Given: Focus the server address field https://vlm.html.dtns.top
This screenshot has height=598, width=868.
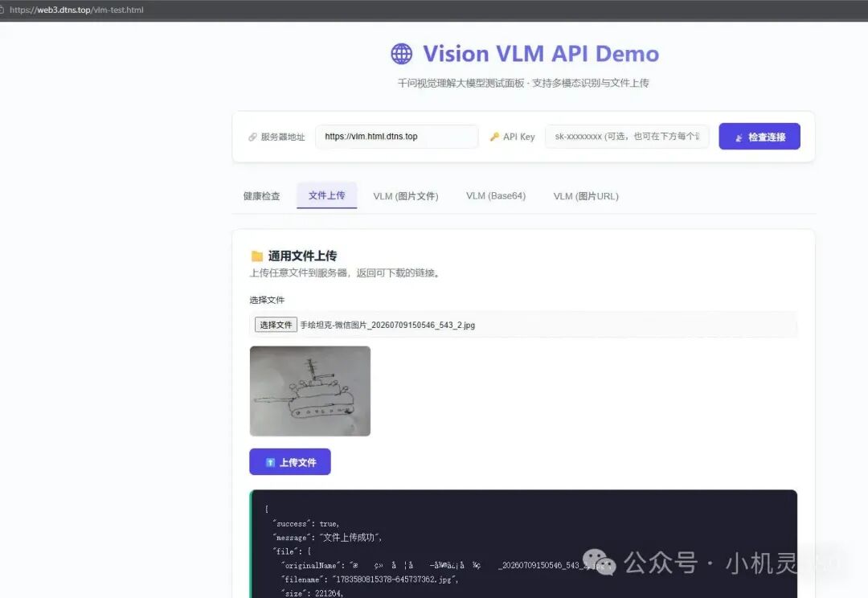Looking at the screenshot, I should [396, 136].
